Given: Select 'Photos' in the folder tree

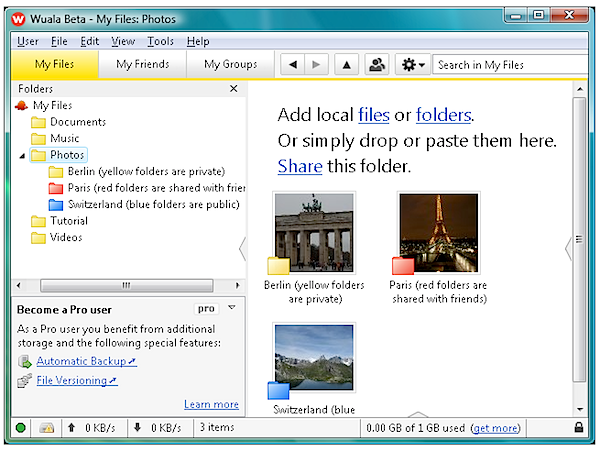Looking at the screenshot, I should point(67,155).
